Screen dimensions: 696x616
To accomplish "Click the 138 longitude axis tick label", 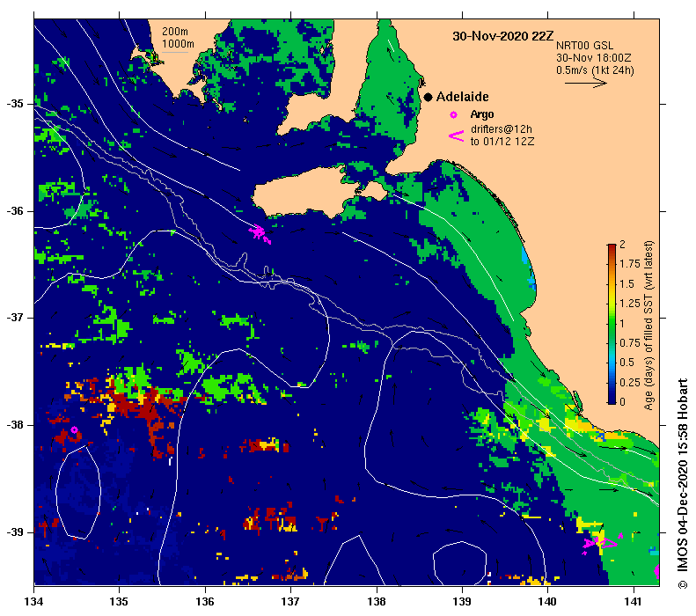I will tap(377, 601).
